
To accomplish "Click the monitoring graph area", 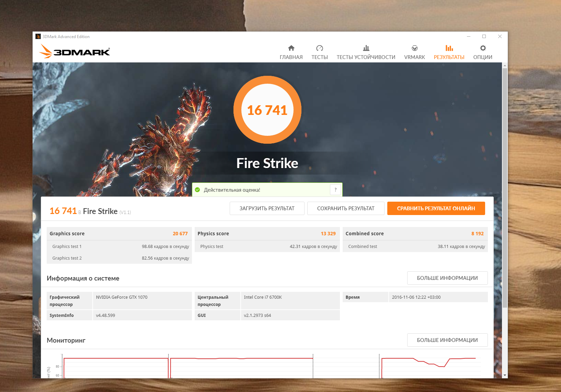I will tap(267, 366).
